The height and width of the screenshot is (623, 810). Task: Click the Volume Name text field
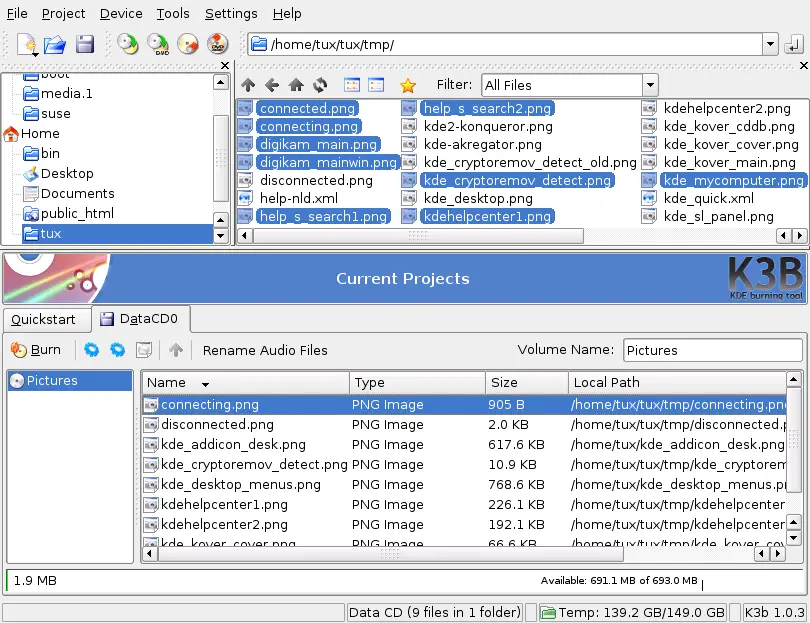pos(712,350)
